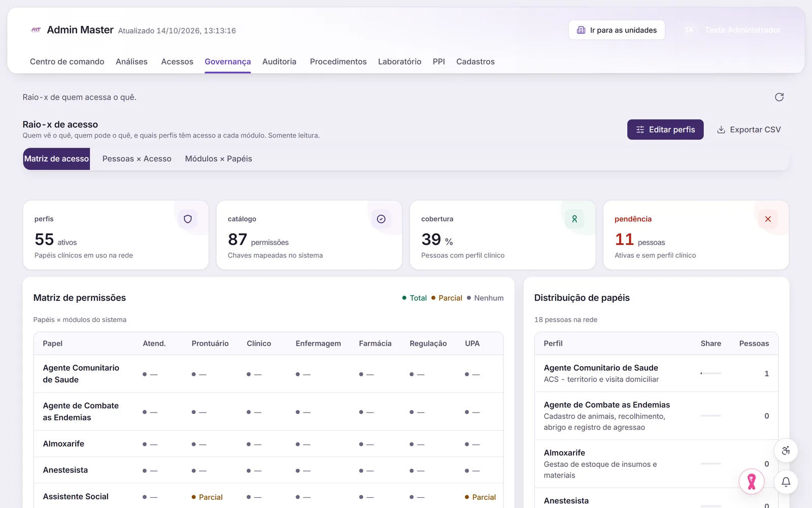Viewport: 812px width, 508px height.
Task: Click Assistente Social matrix row
Action: (268, 496)
